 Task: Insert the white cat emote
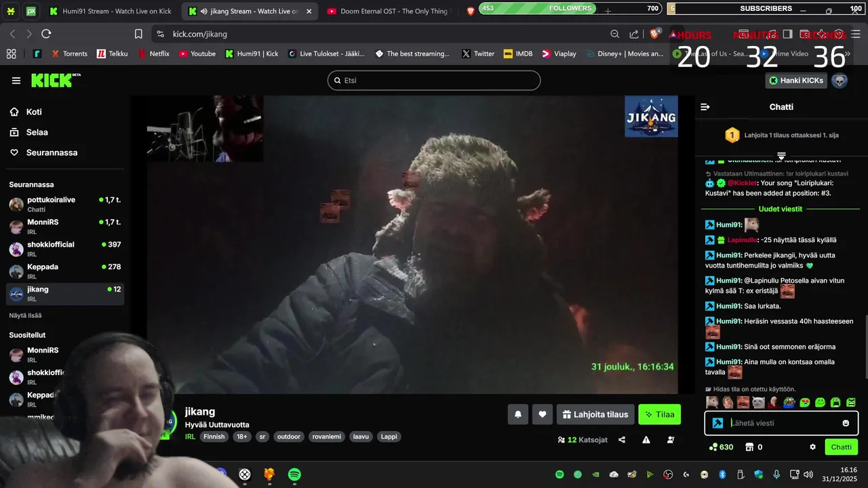pos(758,402)
